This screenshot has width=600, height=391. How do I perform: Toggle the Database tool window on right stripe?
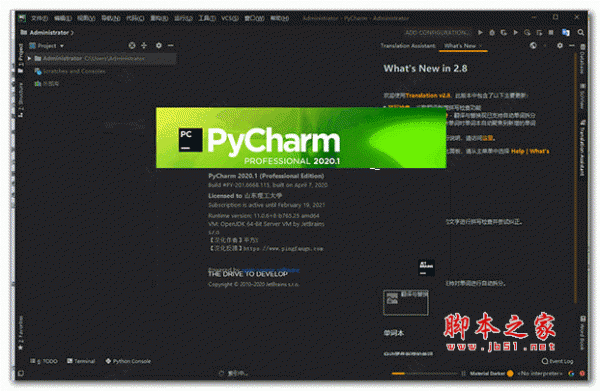point(582,59)
